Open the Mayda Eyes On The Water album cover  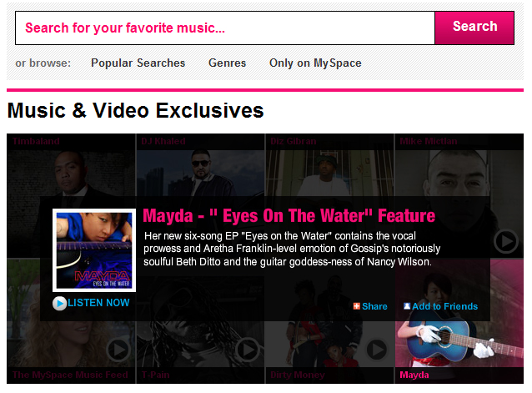(x=94, y=250)
